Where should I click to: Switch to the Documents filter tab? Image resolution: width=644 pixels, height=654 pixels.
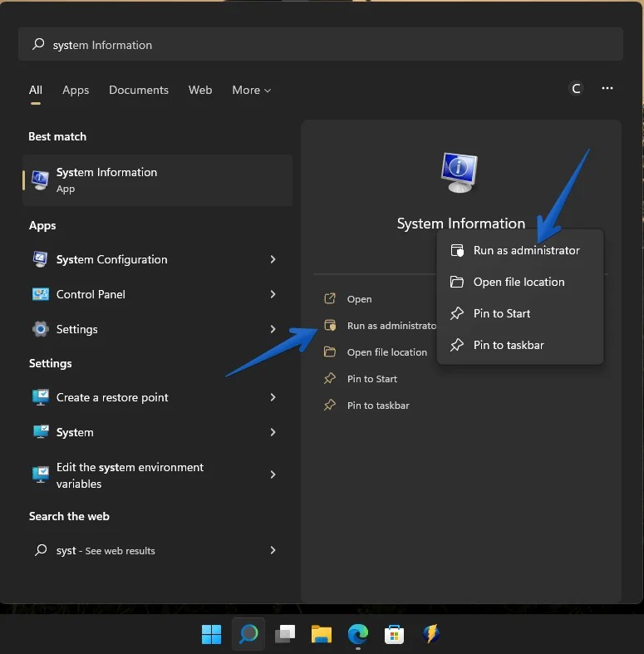tap(139, 90)
